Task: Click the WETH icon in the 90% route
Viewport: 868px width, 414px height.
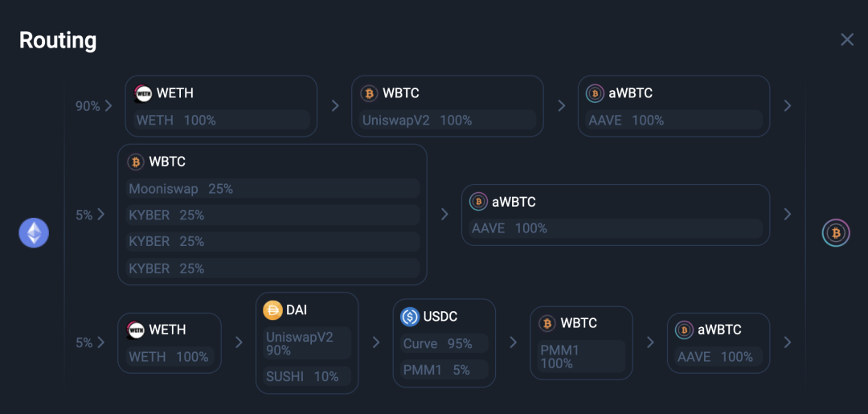Action: tap(143, 93)
